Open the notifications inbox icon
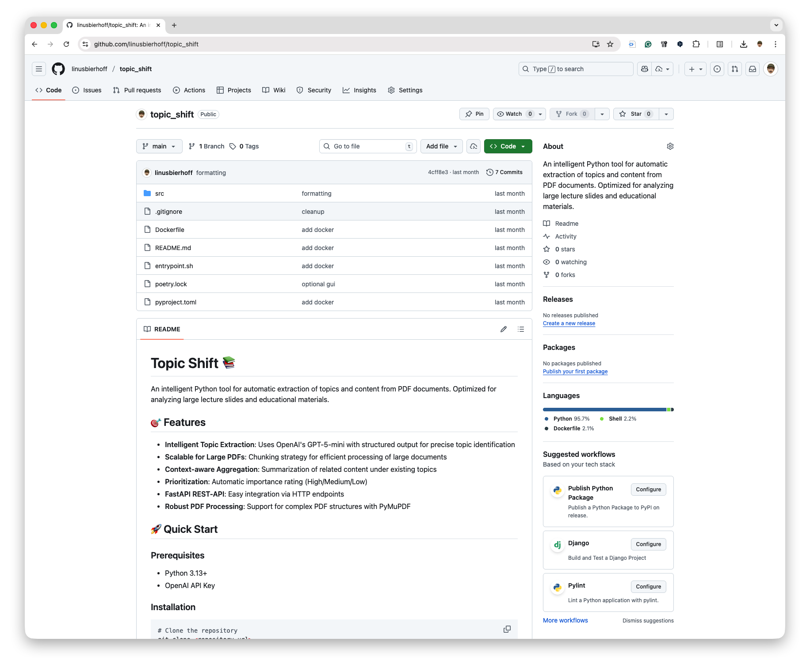The width and height of the screenshot is (810, 672). point(752,69)
